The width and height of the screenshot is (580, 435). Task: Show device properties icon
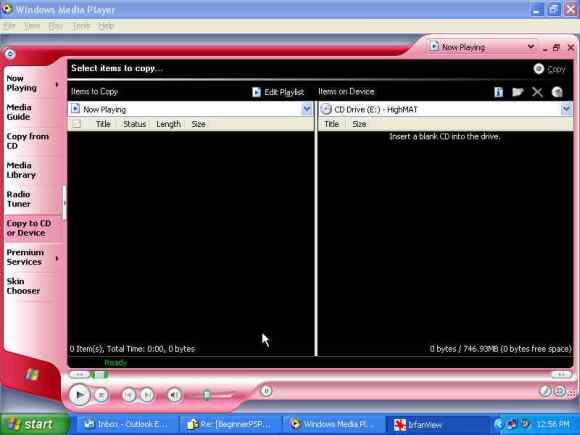coord(499,92)
